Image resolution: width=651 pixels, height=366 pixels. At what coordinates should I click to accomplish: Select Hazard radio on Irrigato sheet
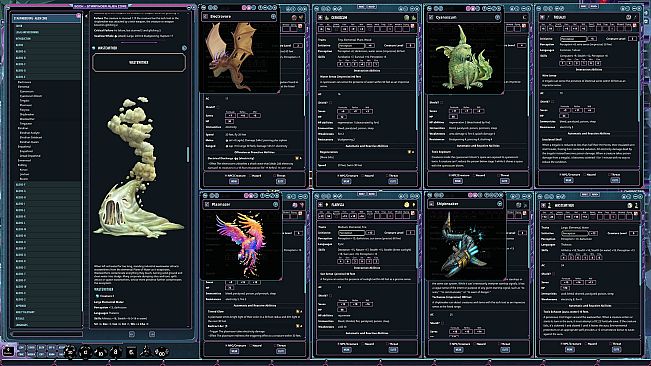click(x=586, y=175)
